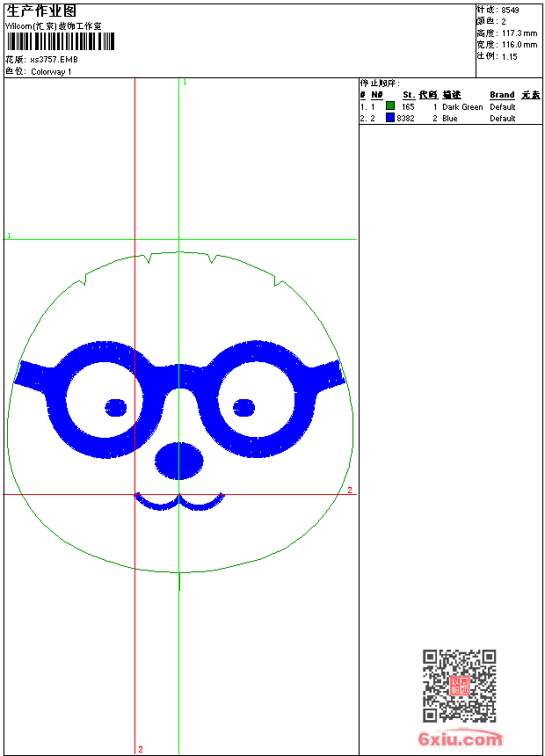This screenshot has height=756, width=545.
Task: Click the left blue eye pupil
Action: point(116,407)
